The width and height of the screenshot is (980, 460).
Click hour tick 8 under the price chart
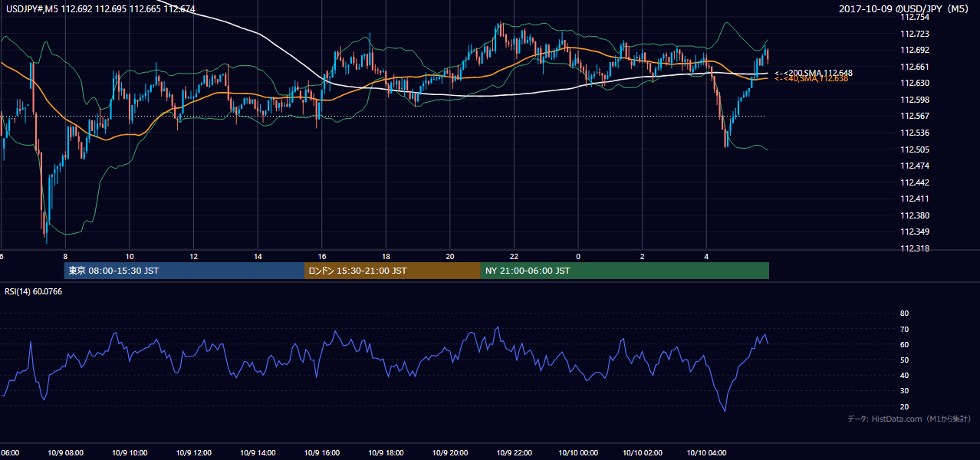65,257
